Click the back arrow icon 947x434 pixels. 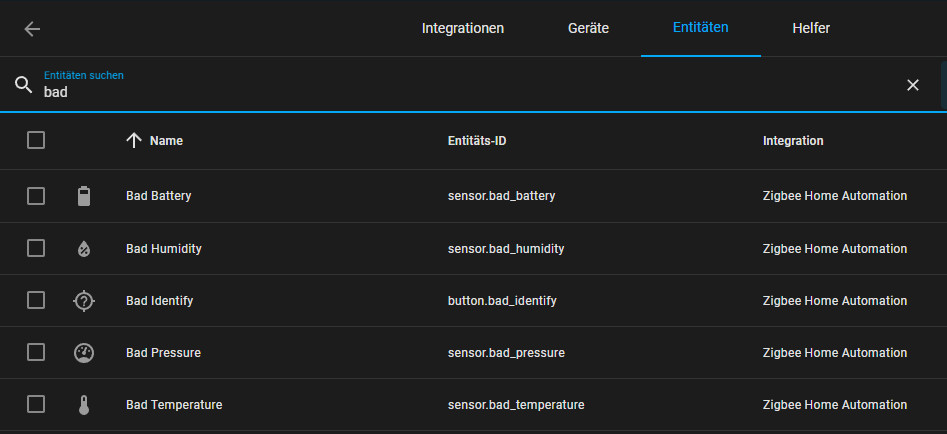coord(32,28)
